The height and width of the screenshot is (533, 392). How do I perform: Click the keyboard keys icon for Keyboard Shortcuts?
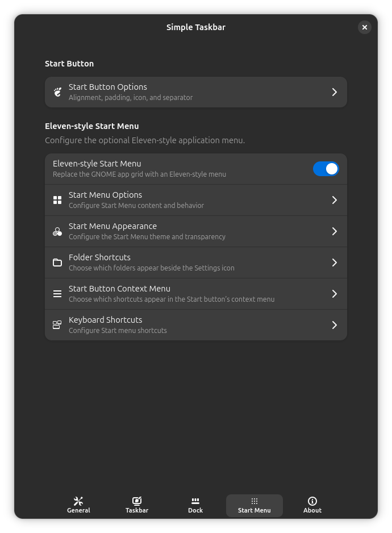(x=57, y=325)
